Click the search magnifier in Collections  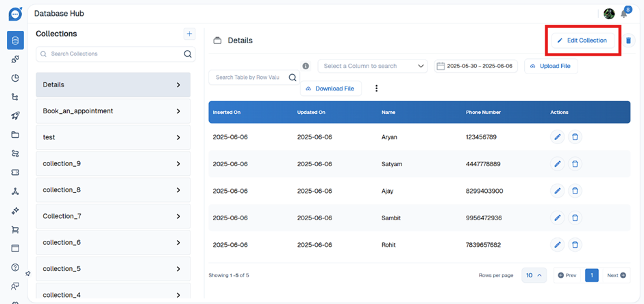click(x=188, y=54)
